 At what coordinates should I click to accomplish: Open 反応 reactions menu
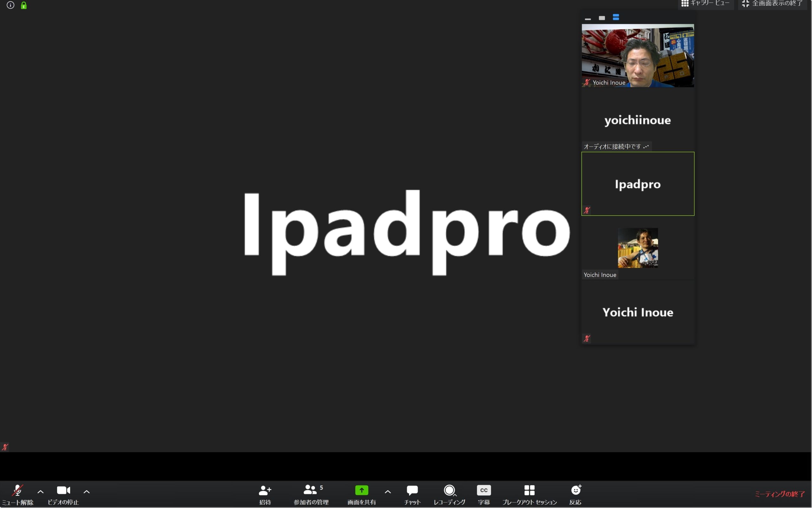tap(576, 495)
